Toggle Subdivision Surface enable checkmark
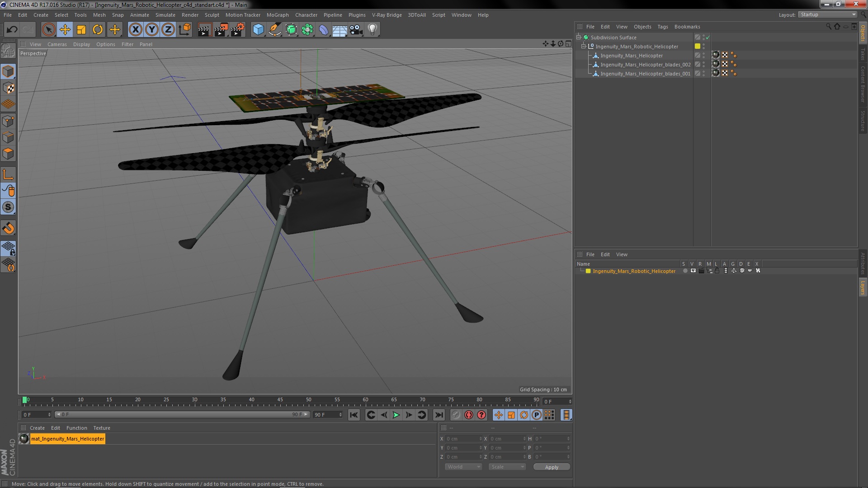Image resolution: width=868 pixels, height=488 pixels. (708, 38)
